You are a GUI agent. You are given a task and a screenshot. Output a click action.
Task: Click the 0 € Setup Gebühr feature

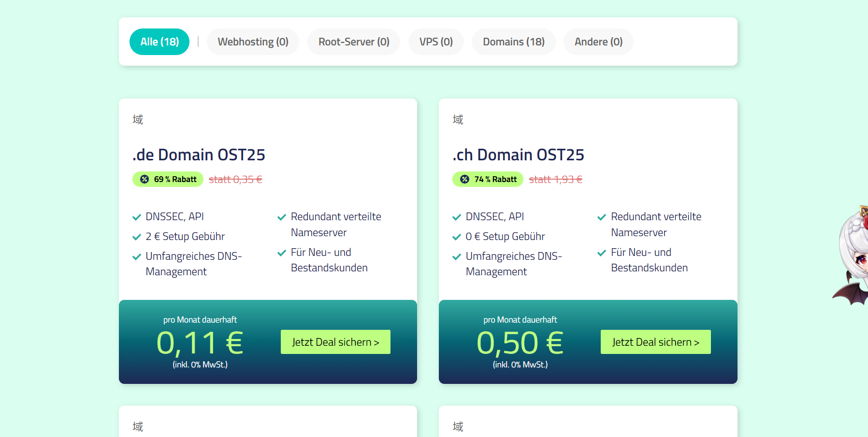pyautogui.click(x=505, y=236)
